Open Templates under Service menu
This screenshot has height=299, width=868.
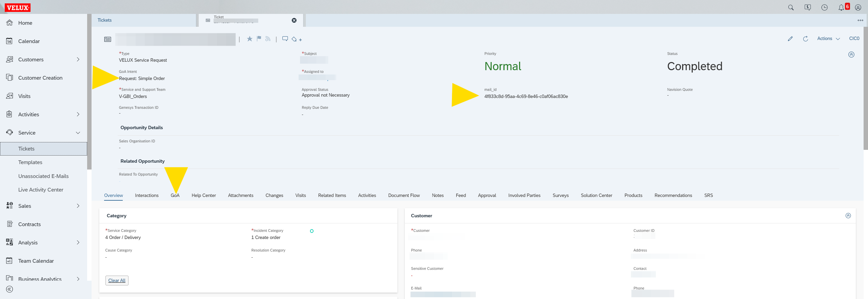click(30, 162)
